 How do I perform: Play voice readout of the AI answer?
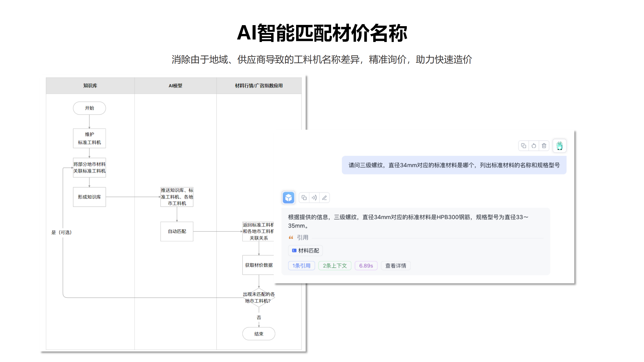pyautogui.click(x=314, y=198)
